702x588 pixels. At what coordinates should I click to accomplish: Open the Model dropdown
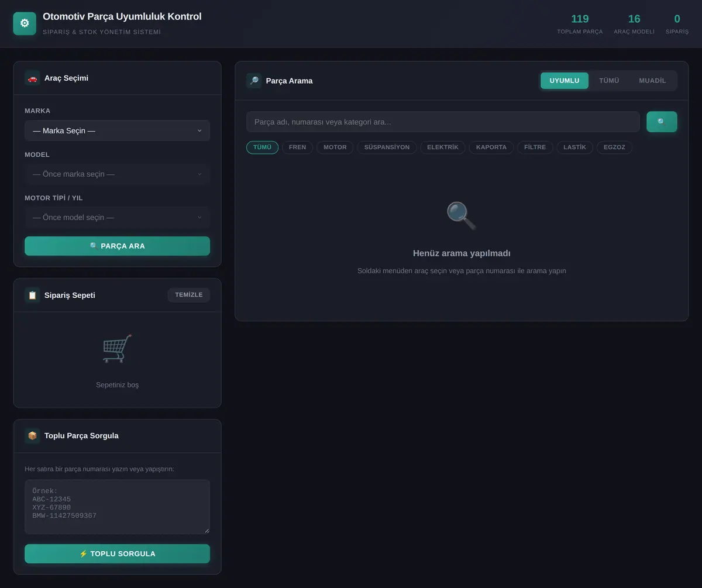click(117, 174)
